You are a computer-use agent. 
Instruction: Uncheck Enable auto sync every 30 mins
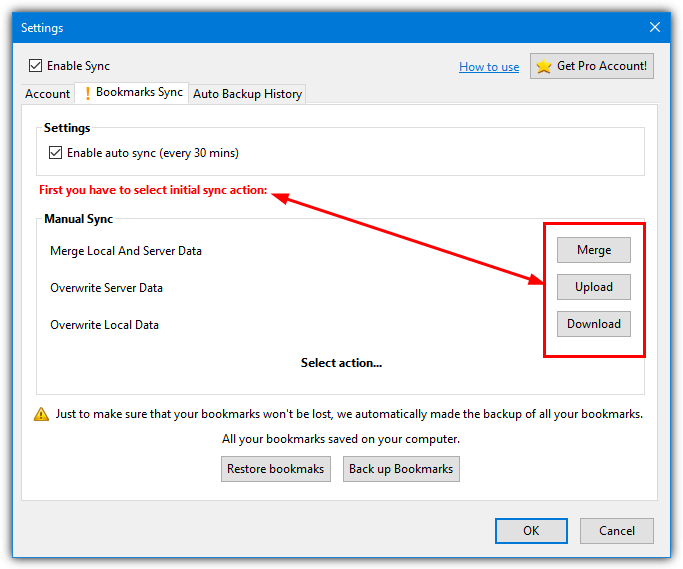point(56,153)
